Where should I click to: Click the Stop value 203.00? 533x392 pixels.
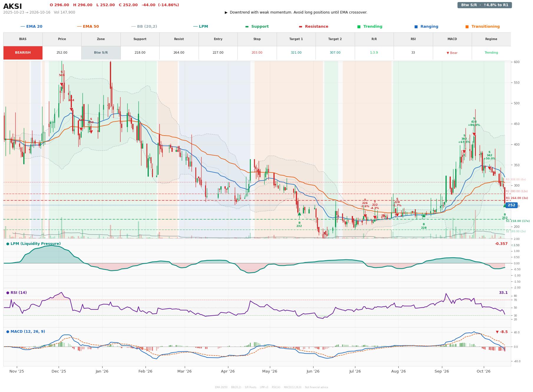click(x=257, y=53)
